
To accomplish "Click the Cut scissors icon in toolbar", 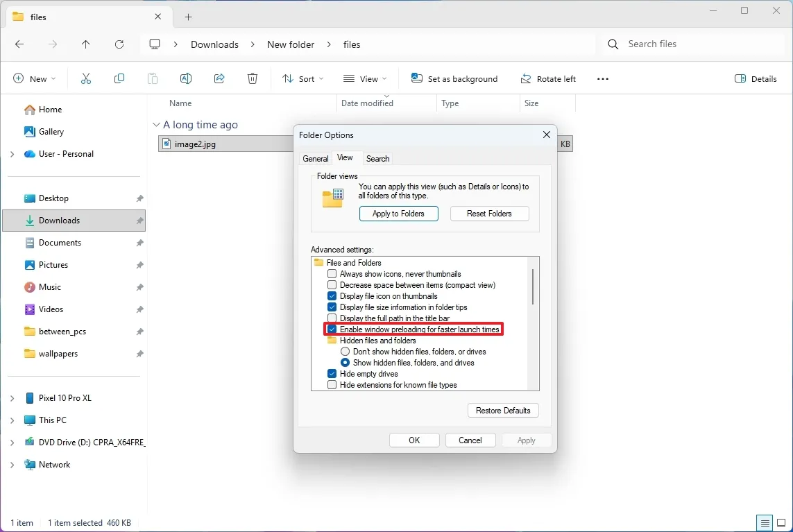I will [86, 79].
